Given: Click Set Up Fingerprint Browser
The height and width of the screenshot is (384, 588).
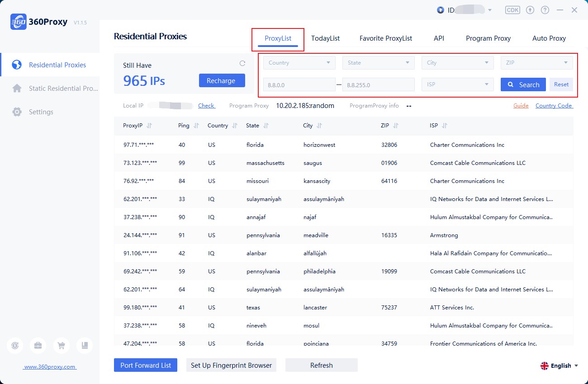Looking at the screenshot, I should (x=231, y=365).
